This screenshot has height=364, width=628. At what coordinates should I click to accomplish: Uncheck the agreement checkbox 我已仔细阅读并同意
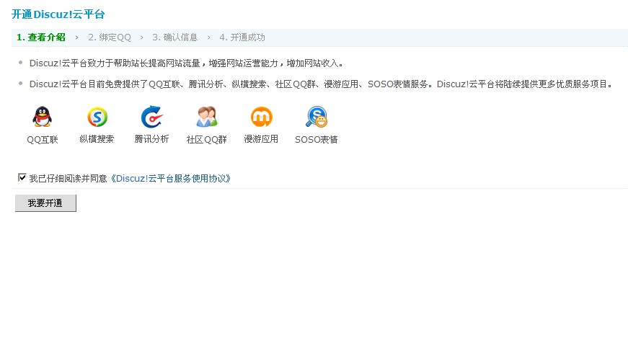[x=22, y=177]
